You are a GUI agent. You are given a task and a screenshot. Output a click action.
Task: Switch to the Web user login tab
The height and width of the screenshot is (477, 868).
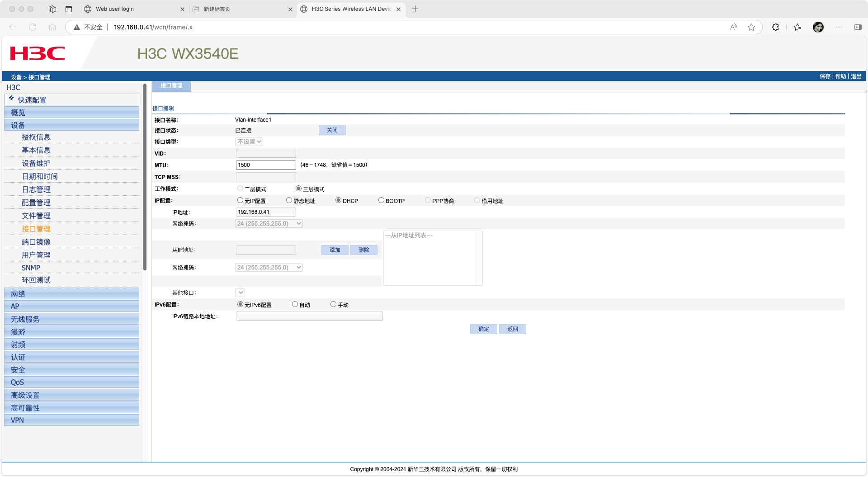[x=134, y=9]
